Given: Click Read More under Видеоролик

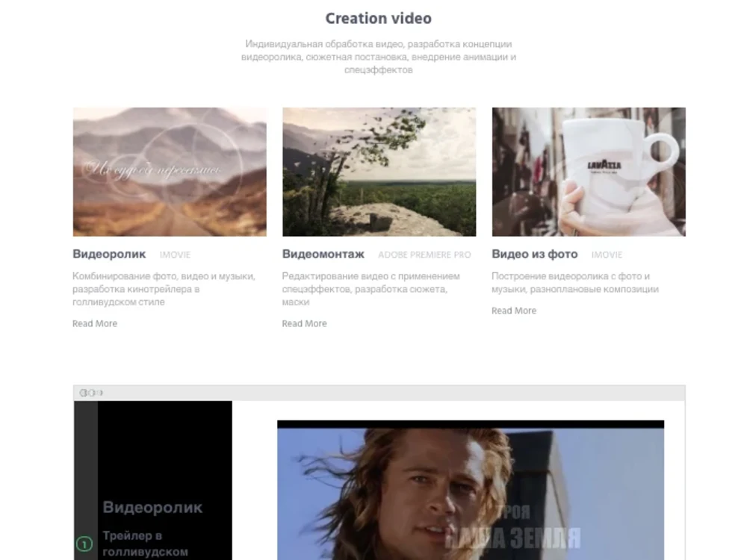Looking at the screenshot, I should point(95,323).
